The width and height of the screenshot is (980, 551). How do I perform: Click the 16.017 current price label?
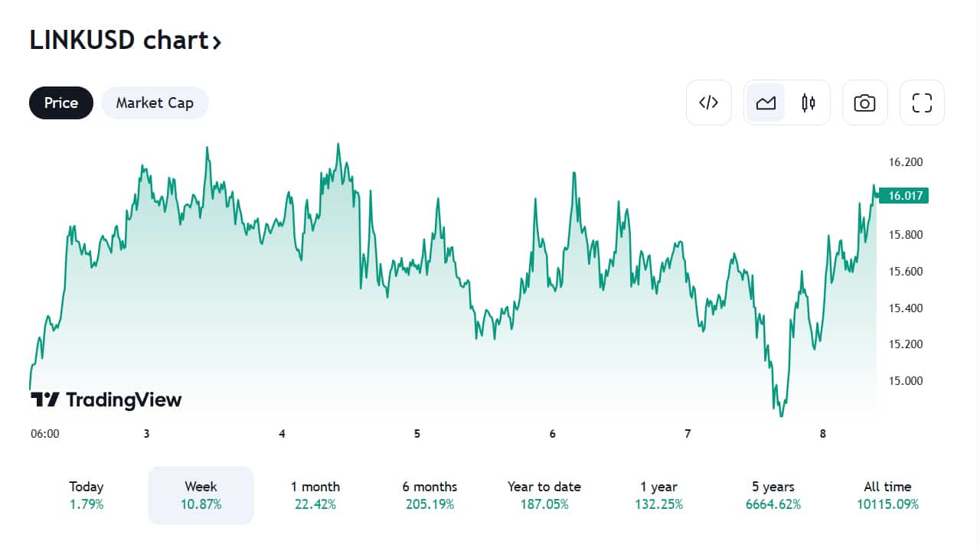pos(903,196)
